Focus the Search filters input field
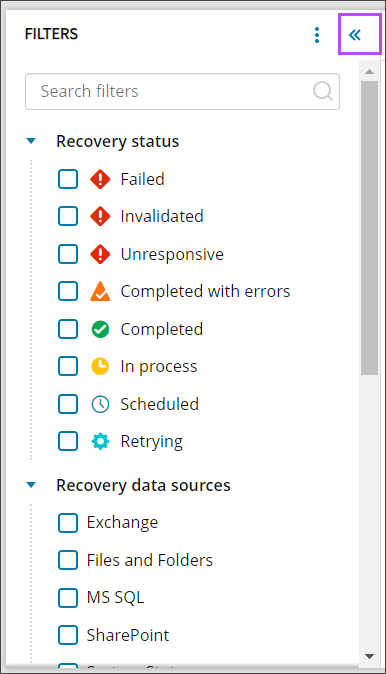 182,91
